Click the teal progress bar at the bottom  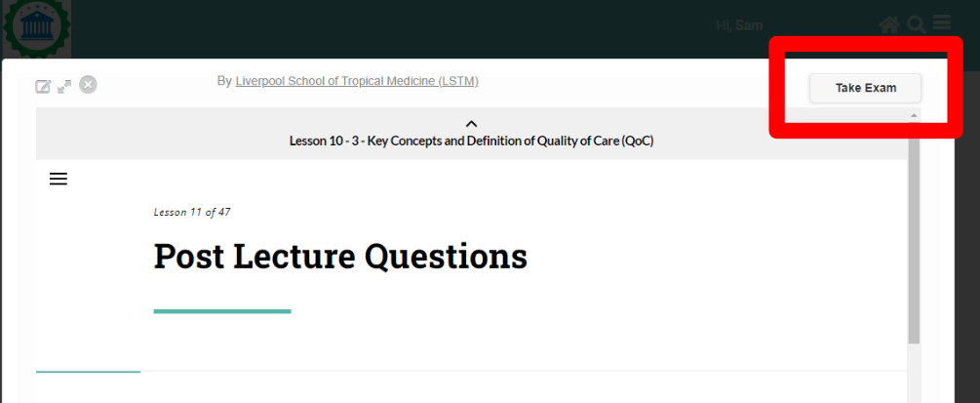(88, 372)
